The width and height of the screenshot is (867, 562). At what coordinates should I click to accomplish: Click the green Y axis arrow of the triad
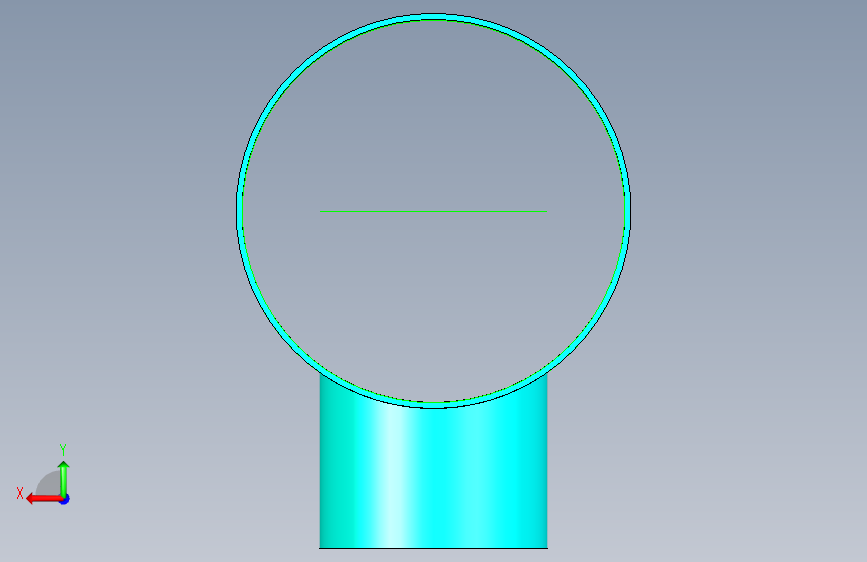64,478
